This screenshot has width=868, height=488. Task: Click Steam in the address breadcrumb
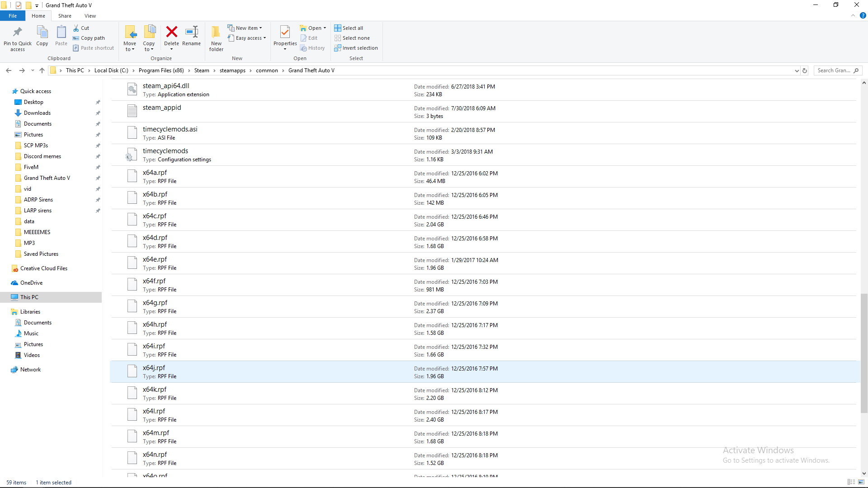(x=202, y=70)
